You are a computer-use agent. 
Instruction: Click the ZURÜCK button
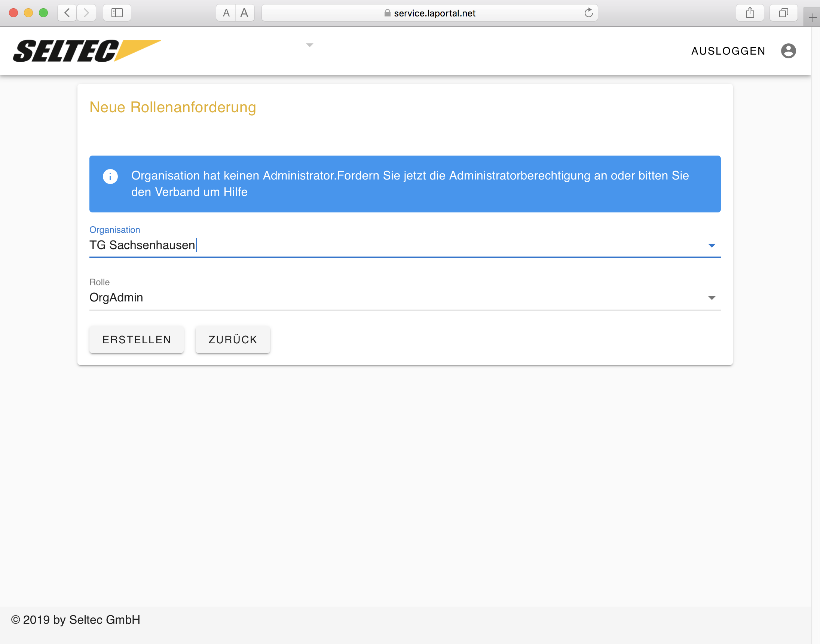233,339
